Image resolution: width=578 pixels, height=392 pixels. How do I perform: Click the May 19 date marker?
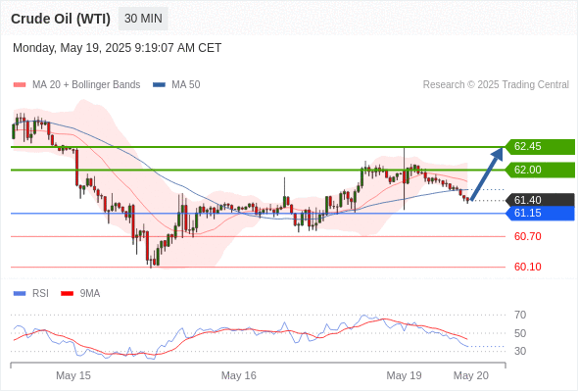404,375
